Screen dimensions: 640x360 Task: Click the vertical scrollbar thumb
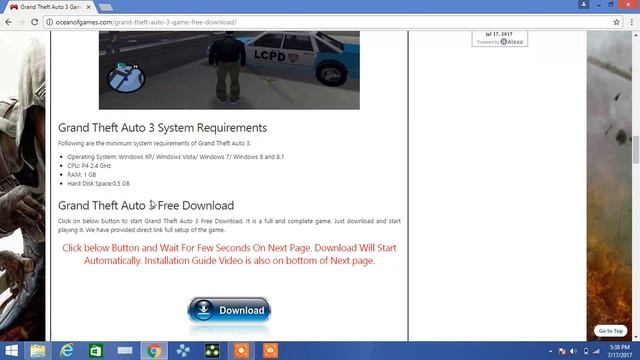(636, 149)
